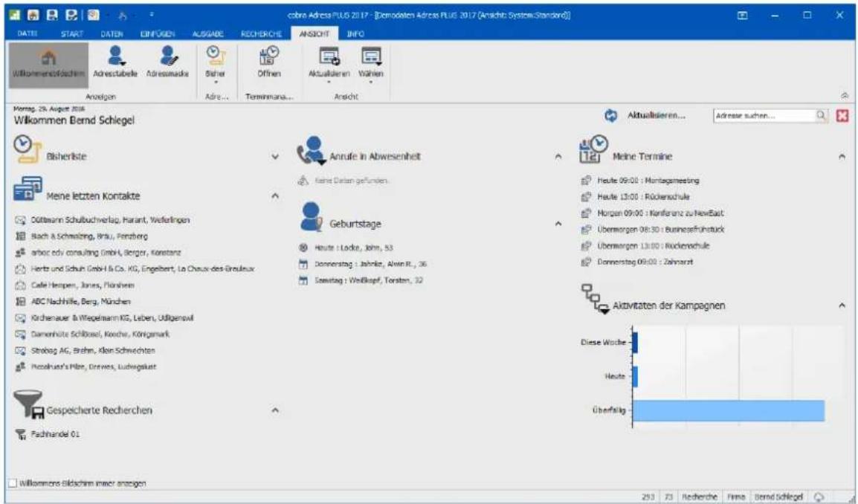Expand the Bisherliste section

(275, 157)
